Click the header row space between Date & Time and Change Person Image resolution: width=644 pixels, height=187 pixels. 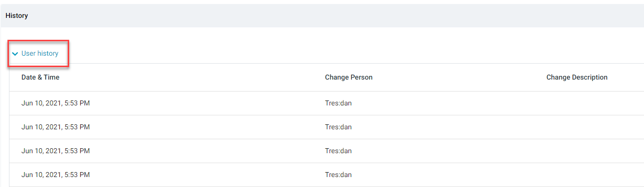[x=192, y=77]
